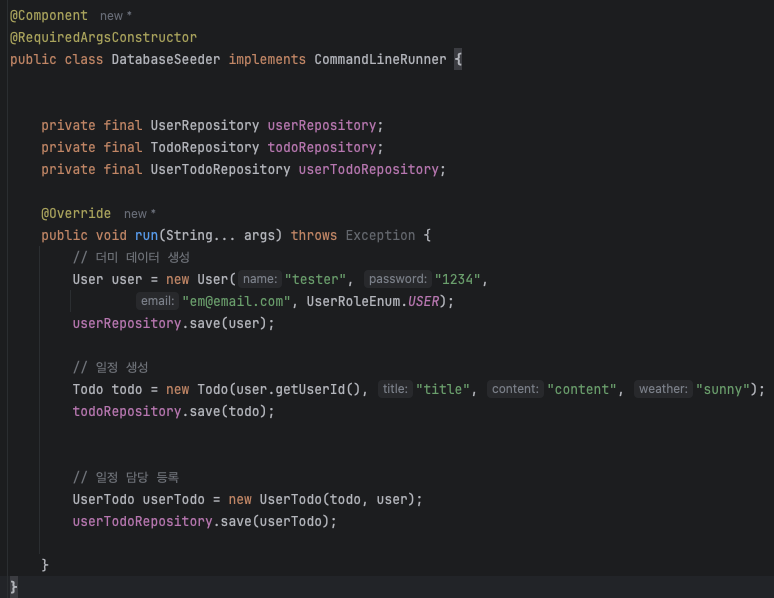774x598 pixels.
Task: Click the getUserId() method call
Action: tap(318, 389)
